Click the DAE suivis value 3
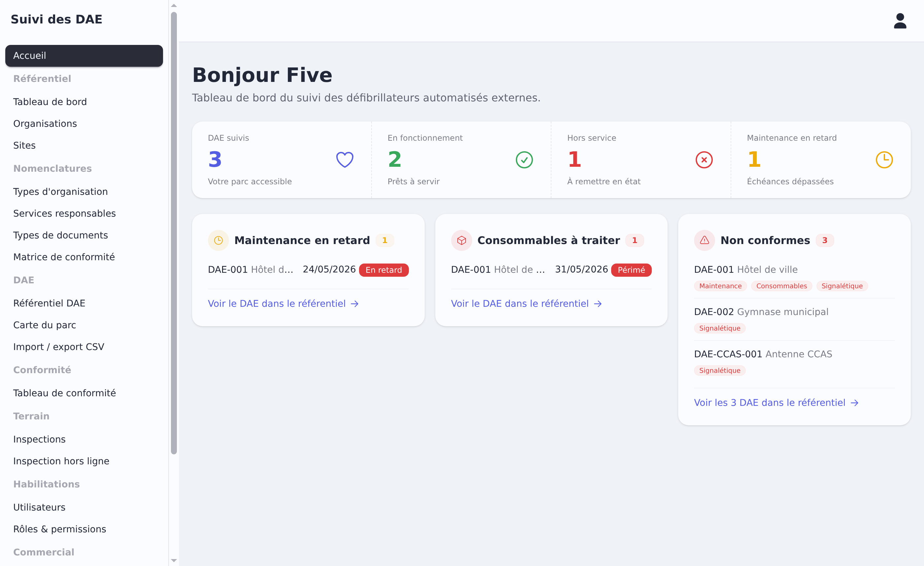Viewport: 924px width, 566px height. [215, 159]
